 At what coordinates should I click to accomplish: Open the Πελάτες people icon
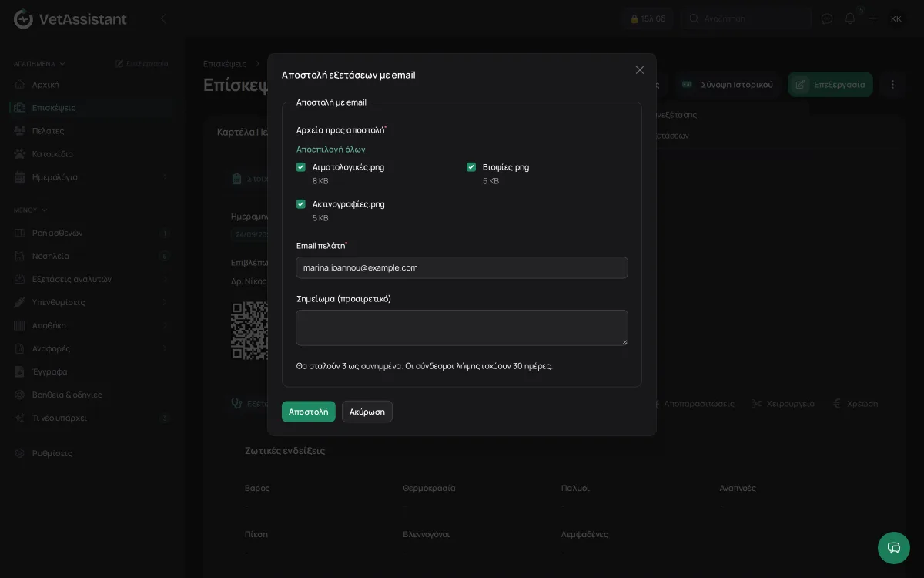(x=19, y=131)
